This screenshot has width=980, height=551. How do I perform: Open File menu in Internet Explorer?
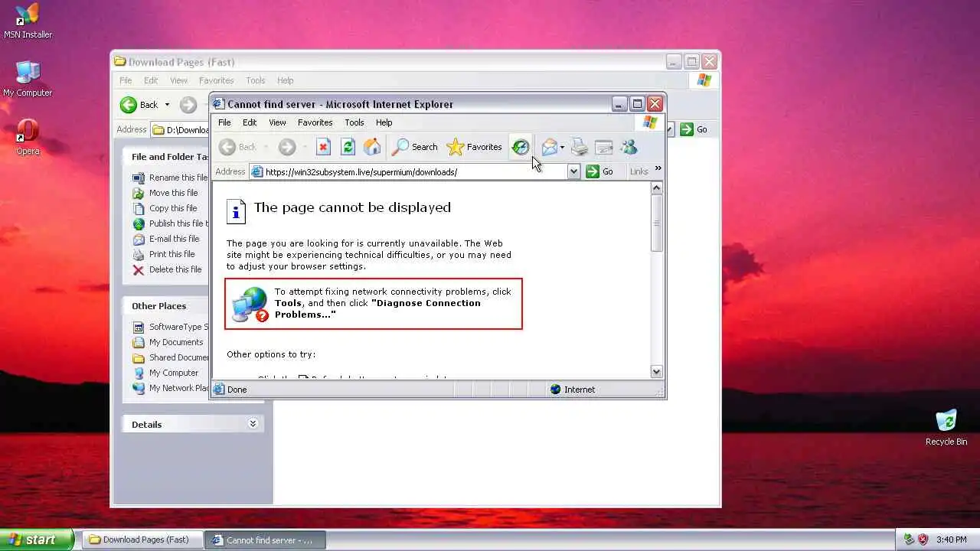224,122
